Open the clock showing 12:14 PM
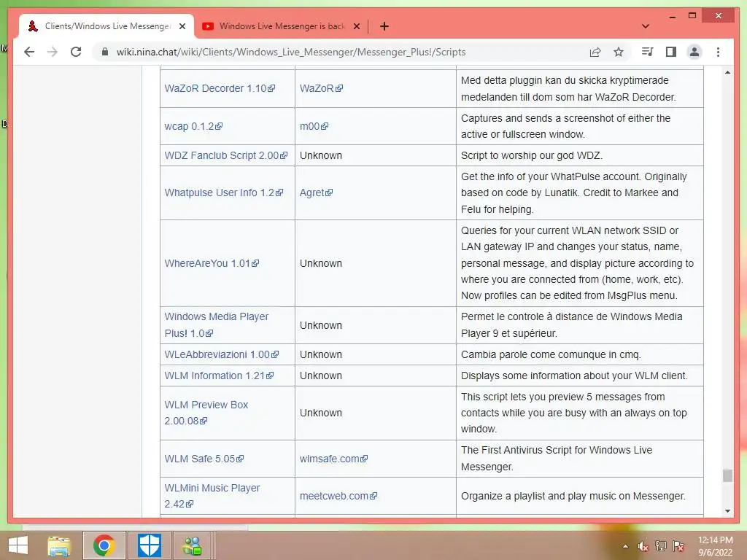747x560 pixels. tap(716, 546)
